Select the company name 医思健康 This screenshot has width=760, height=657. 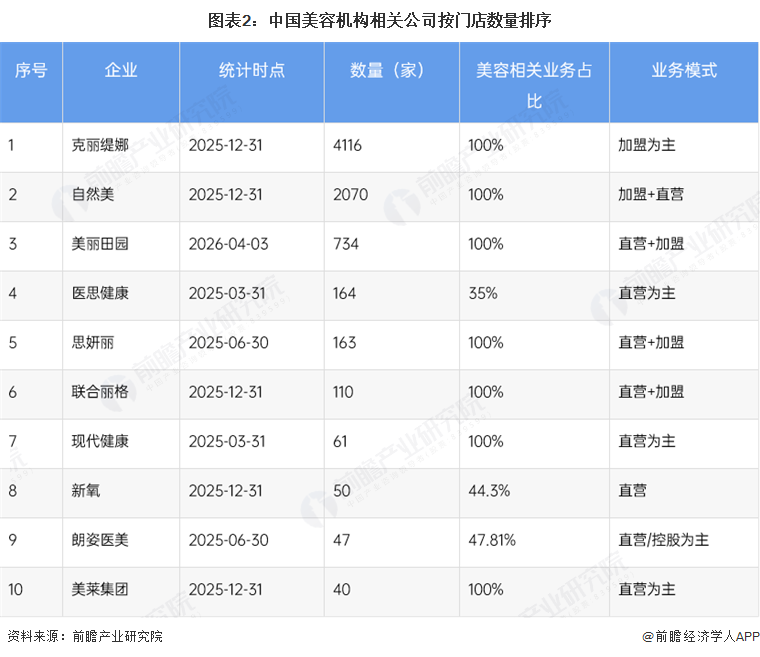[x=100, y=293]
